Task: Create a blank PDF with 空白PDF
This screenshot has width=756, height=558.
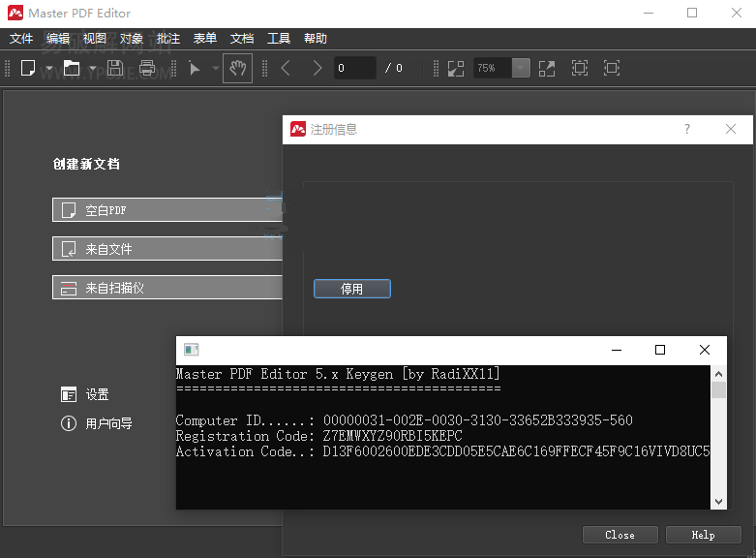Action: [167, 210]
